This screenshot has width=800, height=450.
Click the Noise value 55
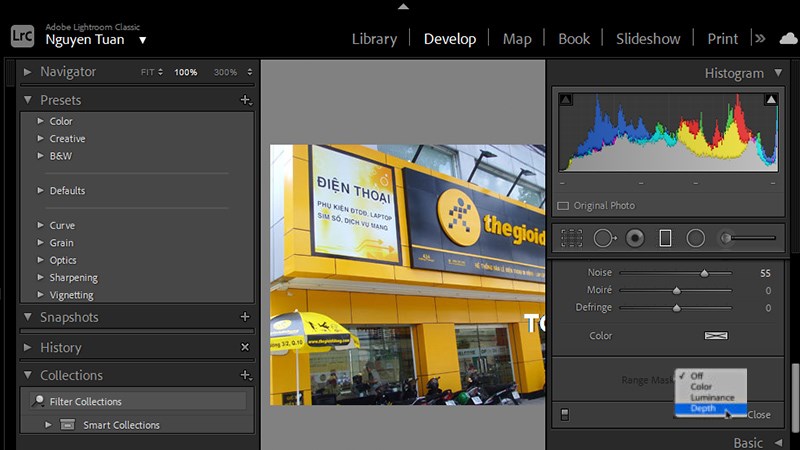pos(765,273)
